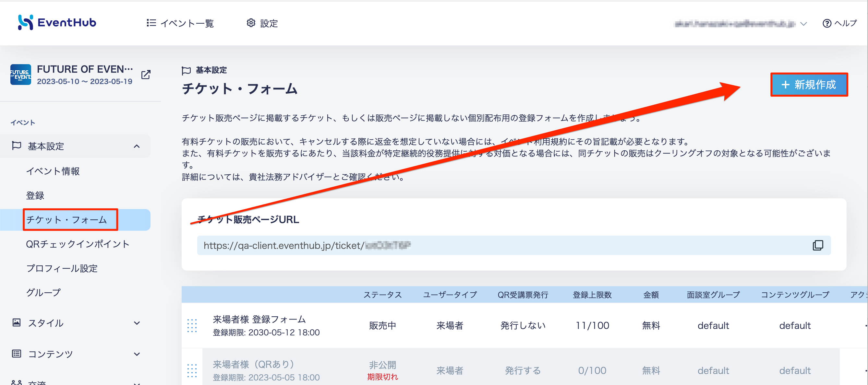Click the ticket sales page URL field

click(x=514, y=245)
